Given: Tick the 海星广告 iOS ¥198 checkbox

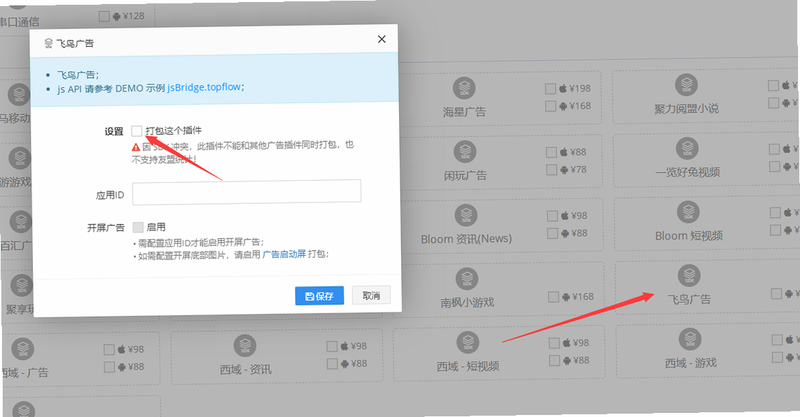Looking at the screenshot, I should 550,89.
